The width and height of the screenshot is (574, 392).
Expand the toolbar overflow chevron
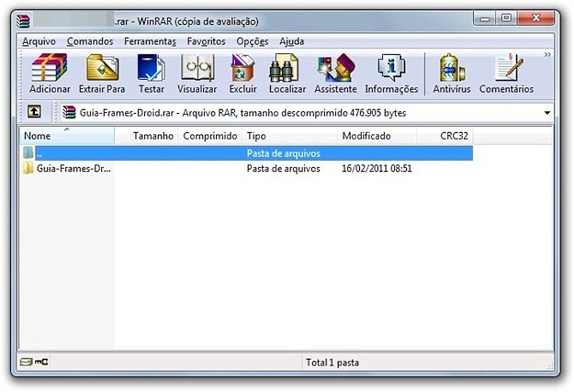547,55
